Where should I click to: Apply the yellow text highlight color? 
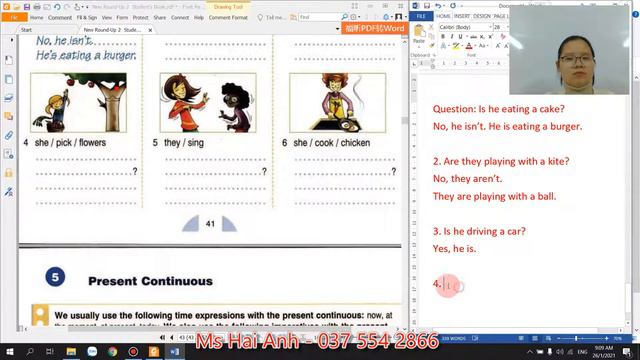(456, 46)
